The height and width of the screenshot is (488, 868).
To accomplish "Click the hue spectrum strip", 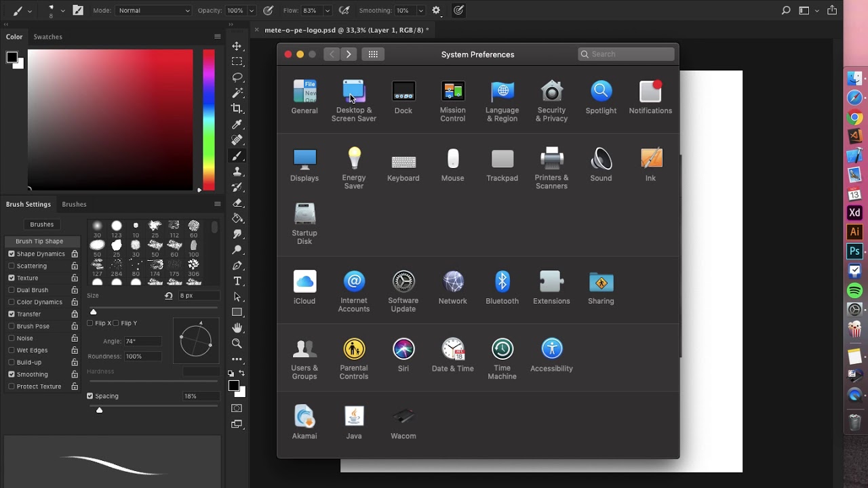I will 209,120.
